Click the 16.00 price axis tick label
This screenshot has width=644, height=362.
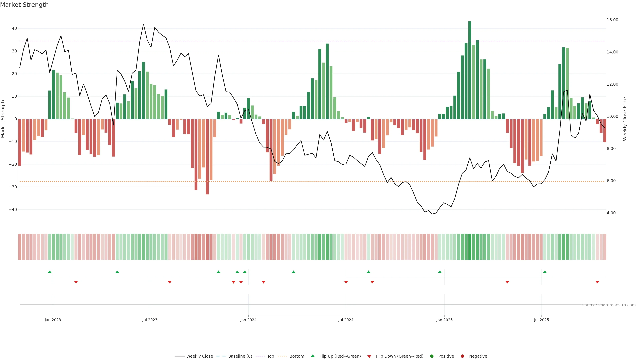point(612,20)
